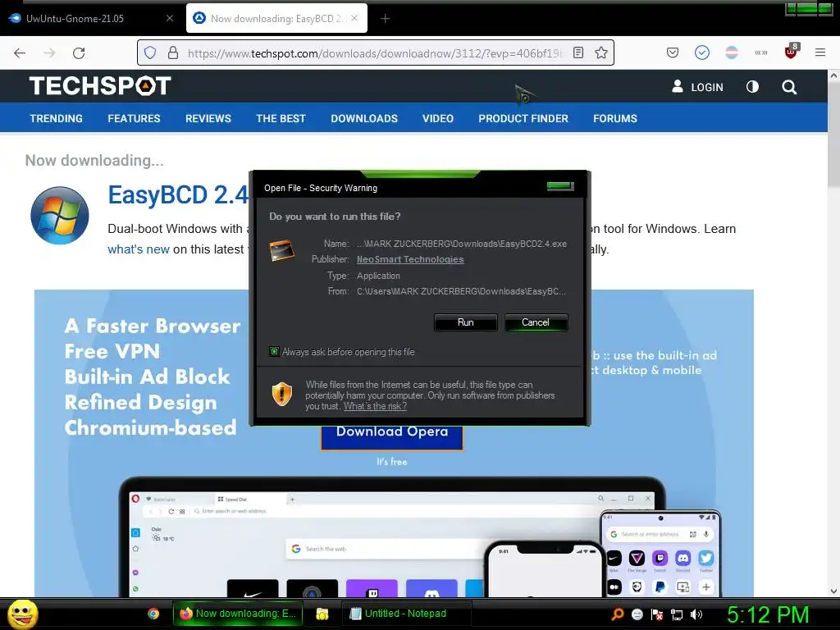The height and width of the screenshot is (630, 840).
Task: Select the Now downloading EasyBCD tab
Action: point(276,18)
